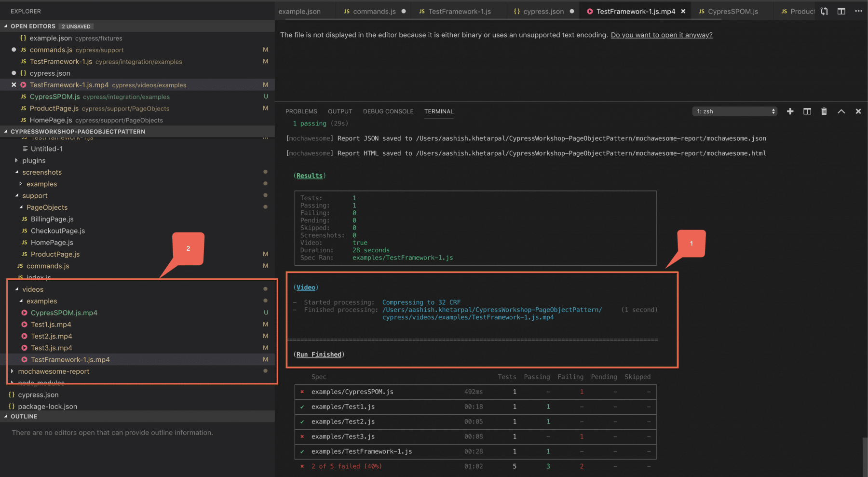The width and height of the screenshot is (868, 477).
Task: Collapse the screenshots folder
Action: [x=16, y=172]
